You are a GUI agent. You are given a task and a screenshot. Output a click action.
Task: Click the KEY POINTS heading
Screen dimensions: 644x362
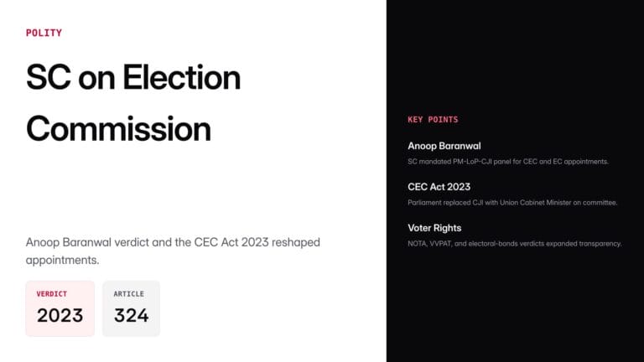(x=433, y=120)
